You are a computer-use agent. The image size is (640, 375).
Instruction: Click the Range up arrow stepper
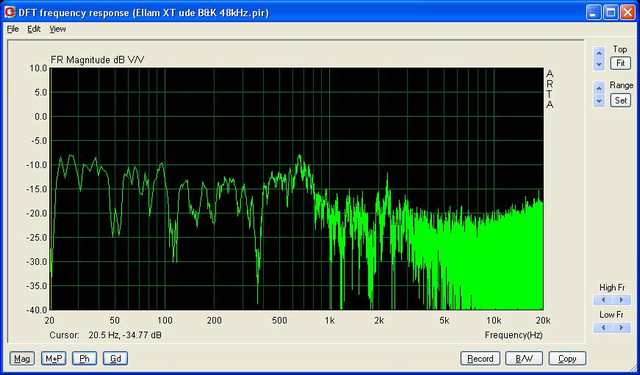(599, 88)
